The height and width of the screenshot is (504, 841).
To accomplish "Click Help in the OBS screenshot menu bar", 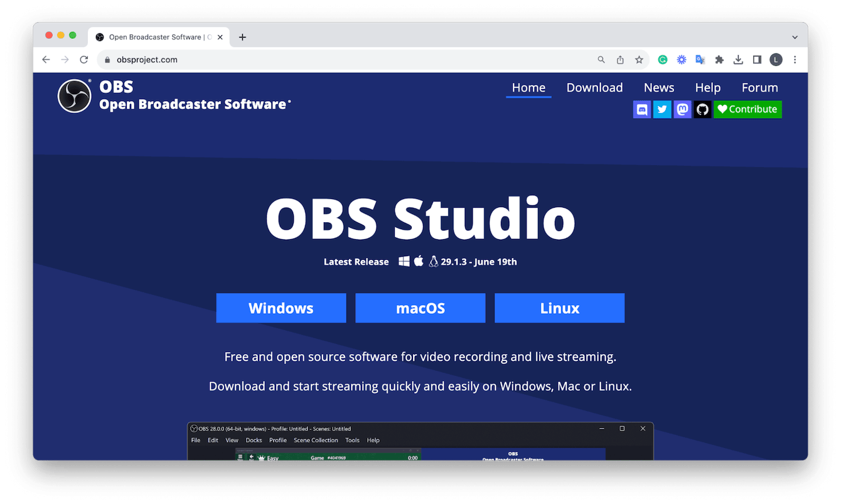I will point(373,440).
